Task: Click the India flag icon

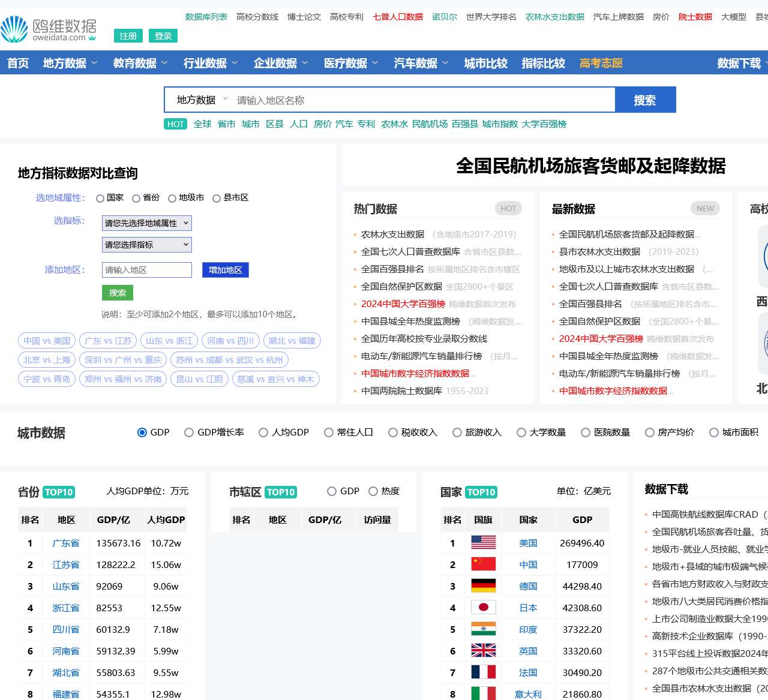Action: click(x=483, y=629)
